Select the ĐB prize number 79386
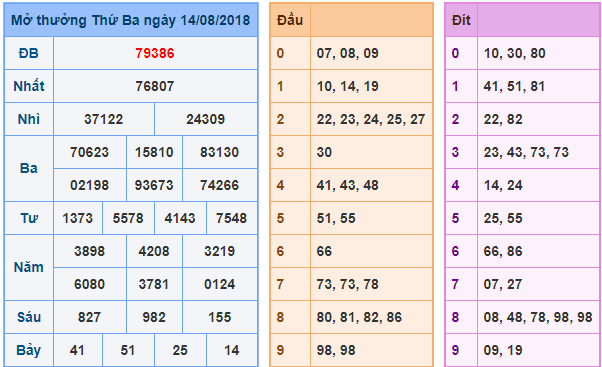 pos(155,53)
